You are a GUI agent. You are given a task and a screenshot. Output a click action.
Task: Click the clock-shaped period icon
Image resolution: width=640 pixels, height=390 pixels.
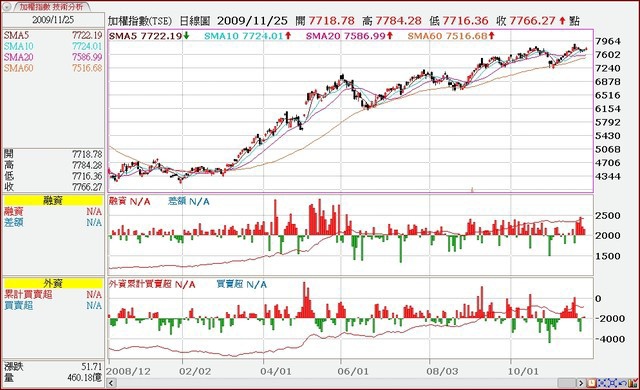[592, 383]
